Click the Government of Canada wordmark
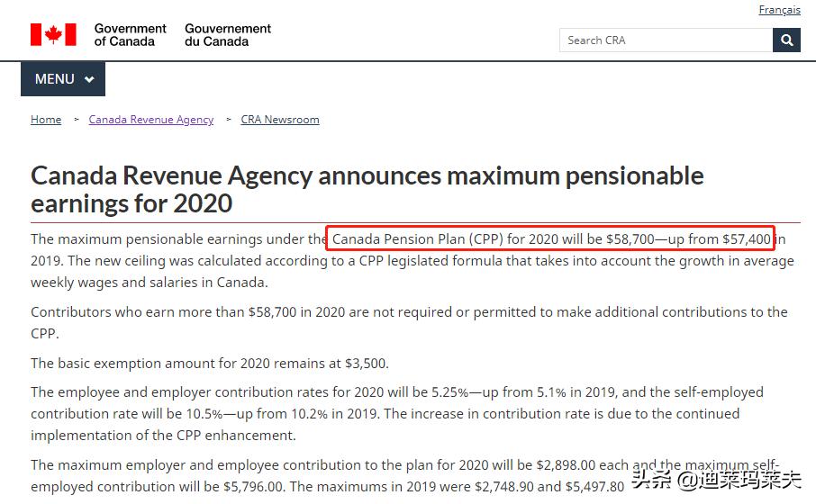Screen dimensions: 816x504 tap(130, 35)
